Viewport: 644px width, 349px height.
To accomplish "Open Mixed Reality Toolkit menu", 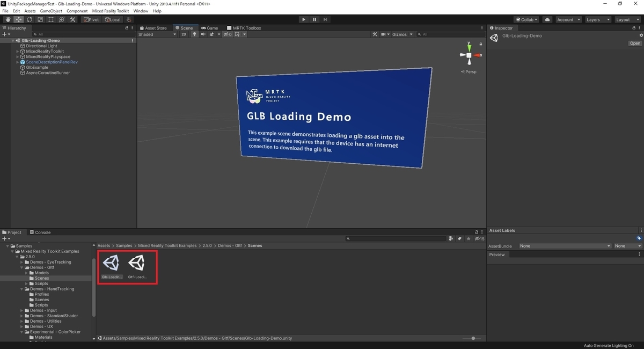I will (x=111, y=11).
